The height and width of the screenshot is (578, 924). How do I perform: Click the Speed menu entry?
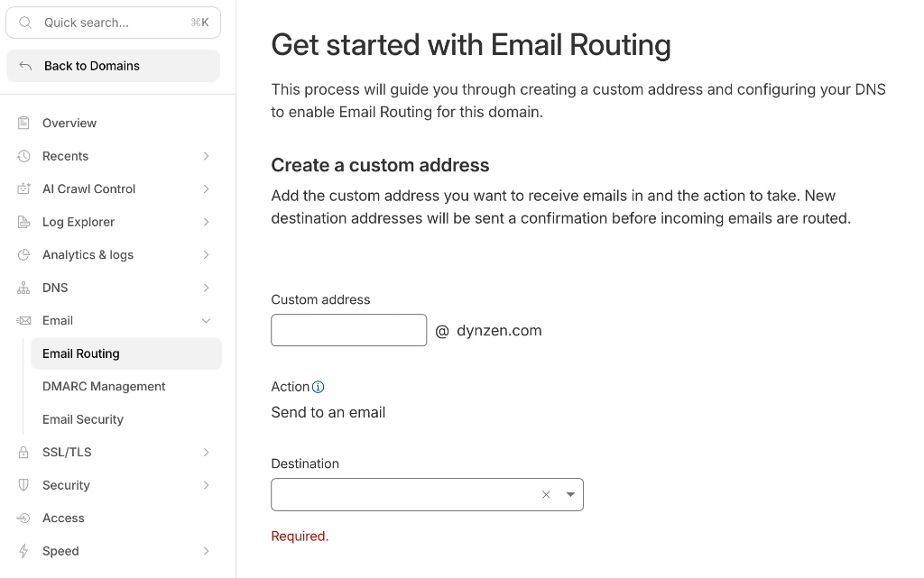click(60, 550)
